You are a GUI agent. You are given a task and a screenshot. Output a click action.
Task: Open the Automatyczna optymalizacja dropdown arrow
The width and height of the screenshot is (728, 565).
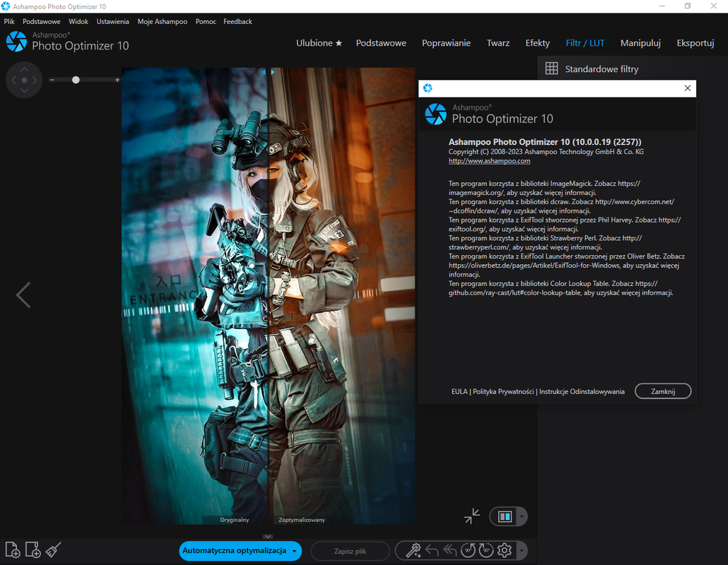[294, 551]
